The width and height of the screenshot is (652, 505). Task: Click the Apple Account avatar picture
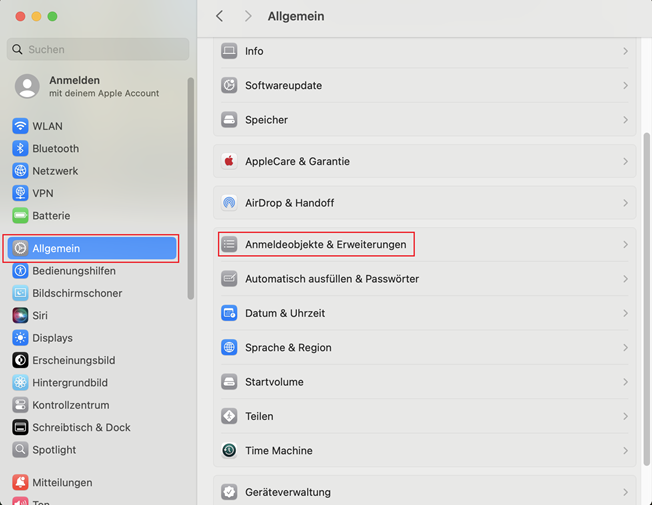27,86
